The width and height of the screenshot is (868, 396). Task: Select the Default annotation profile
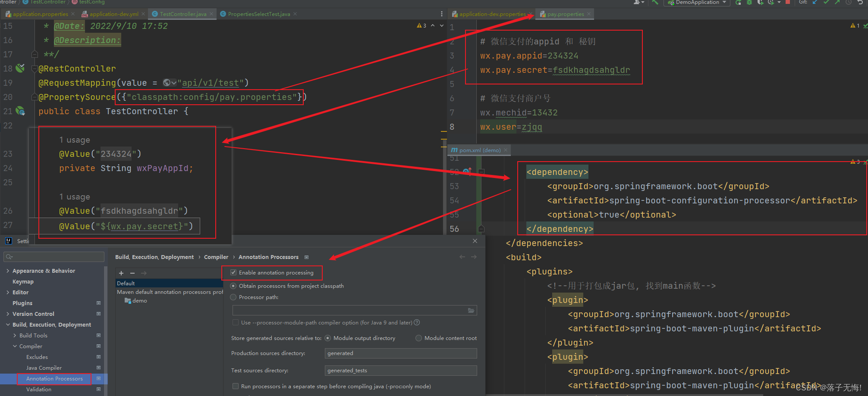click(169, 283)
